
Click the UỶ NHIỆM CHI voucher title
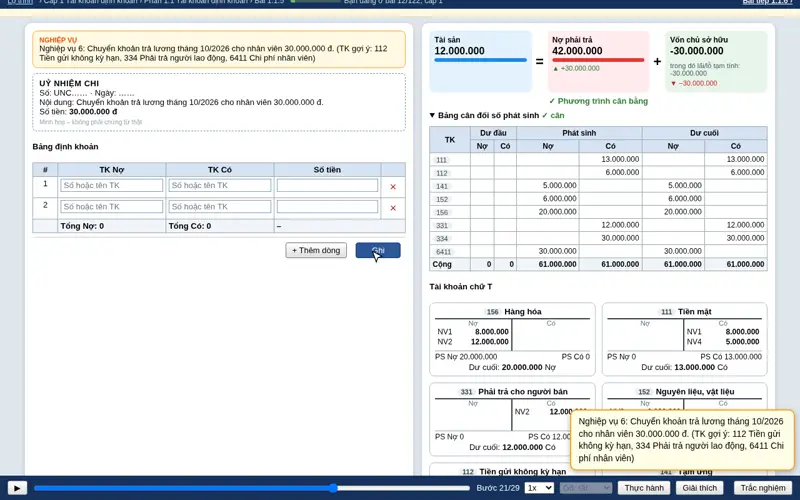coord(69,83)
